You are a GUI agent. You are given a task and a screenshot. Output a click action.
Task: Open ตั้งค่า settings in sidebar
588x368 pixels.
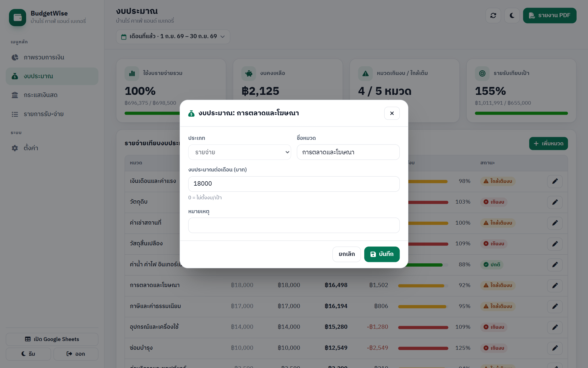pyautogui.click(x=52, y=148)
